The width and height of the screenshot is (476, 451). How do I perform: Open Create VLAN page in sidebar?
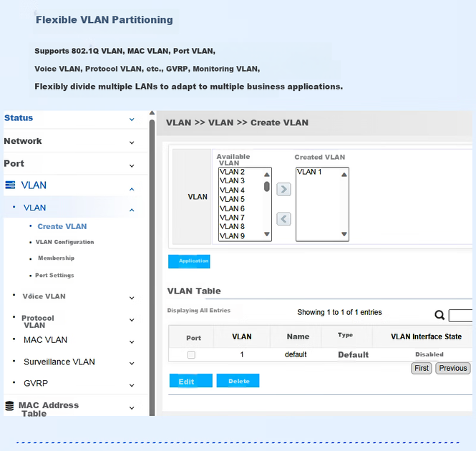tap(62, 226)
